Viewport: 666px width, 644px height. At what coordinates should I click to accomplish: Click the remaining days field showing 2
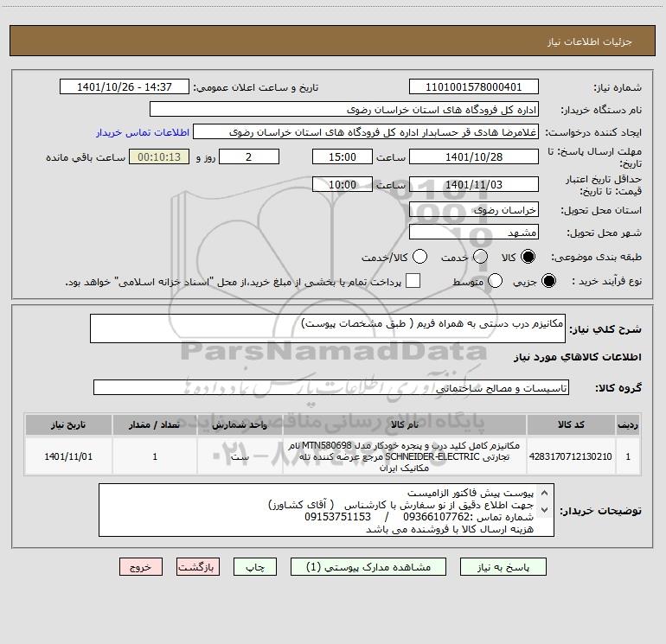[249, 156]
